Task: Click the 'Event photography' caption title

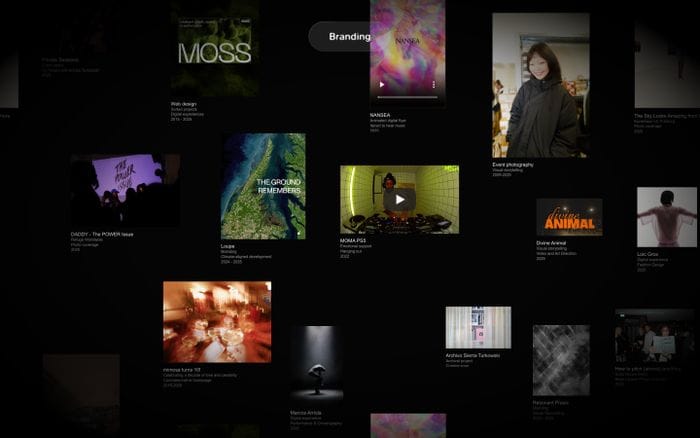Action: pos(513,164)
